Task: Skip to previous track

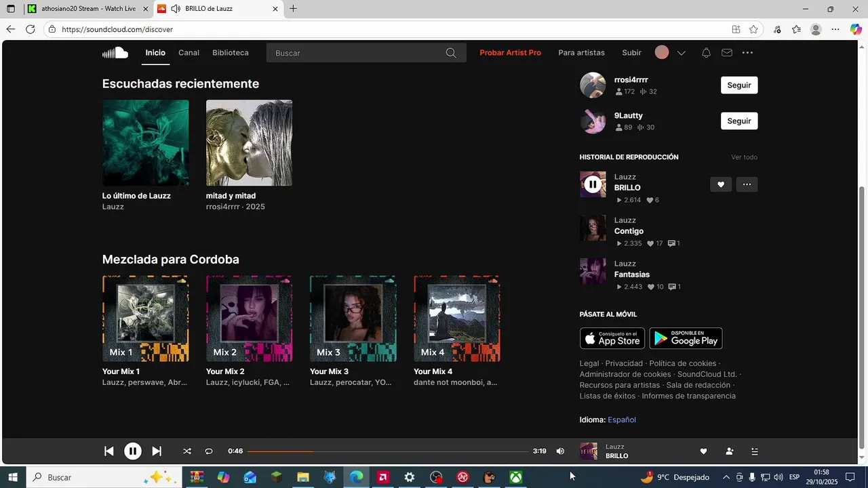Action: tap(108, 451)
